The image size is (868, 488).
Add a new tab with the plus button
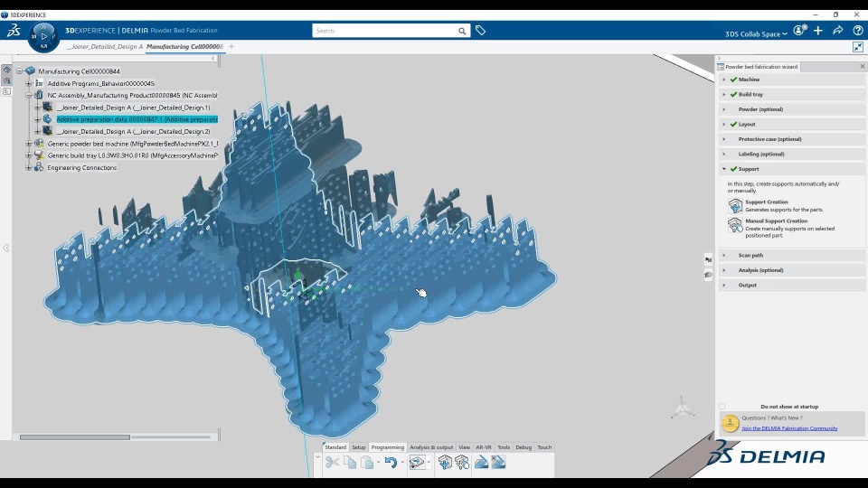click(231, 47)
